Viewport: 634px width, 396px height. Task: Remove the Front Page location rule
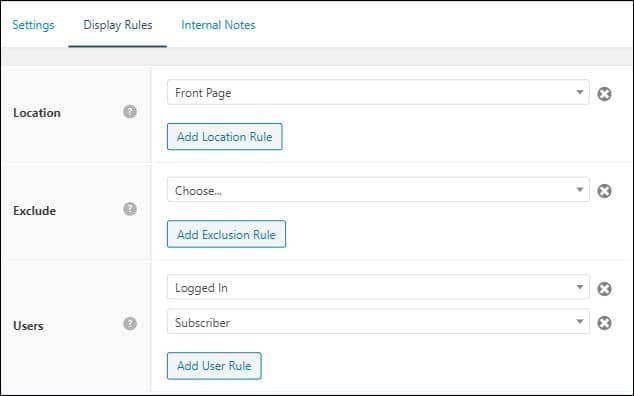pyautogui.click(x=604, y=94)
